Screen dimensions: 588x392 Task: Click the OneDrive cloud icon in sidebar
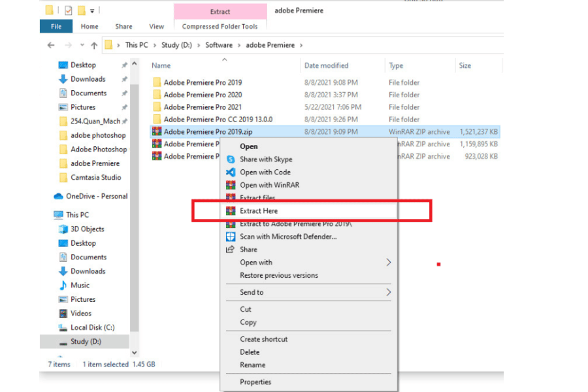click(x=58, y=196)
